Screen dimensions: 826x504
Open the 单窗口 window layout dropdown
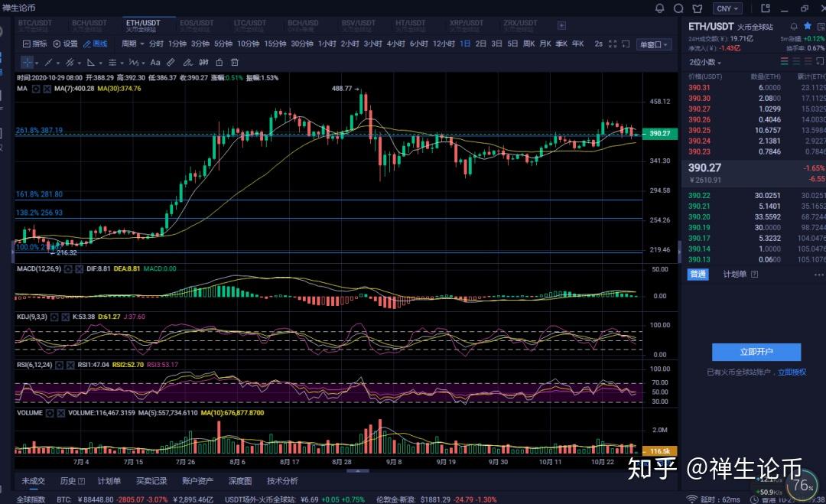tap(654, 45)
